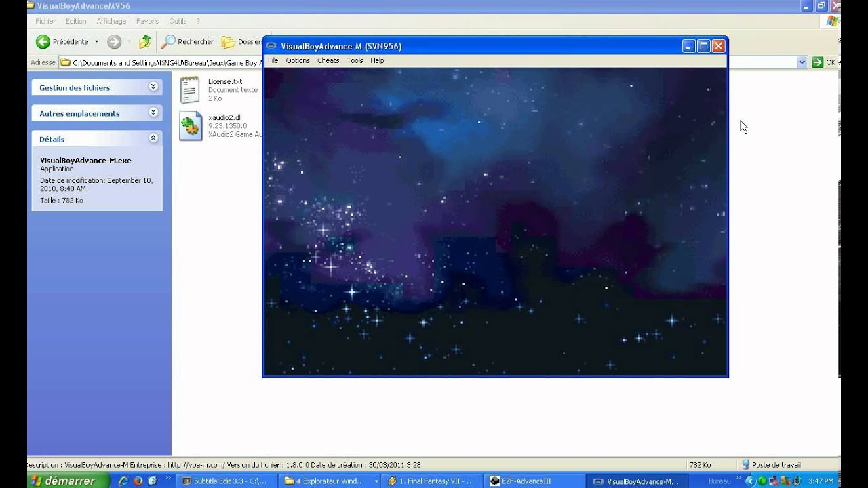Click Poste de travail in status bar
This screenshot has height=488, width=868.
pyautogui.click(x=771, y=465)
